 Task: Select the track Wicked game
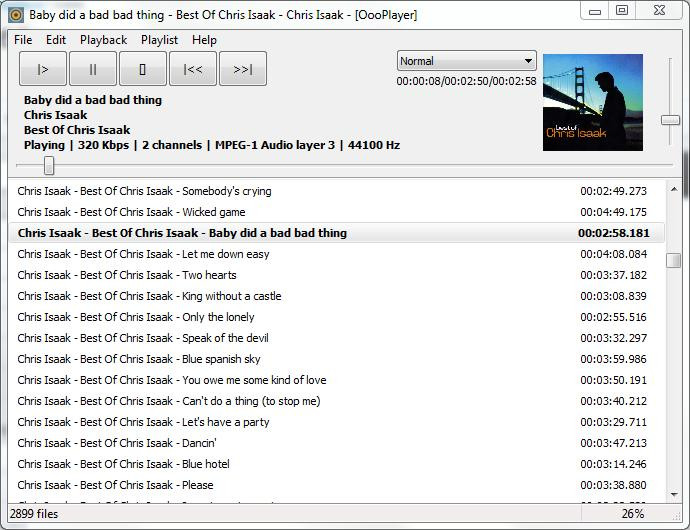tap(337, 212)
